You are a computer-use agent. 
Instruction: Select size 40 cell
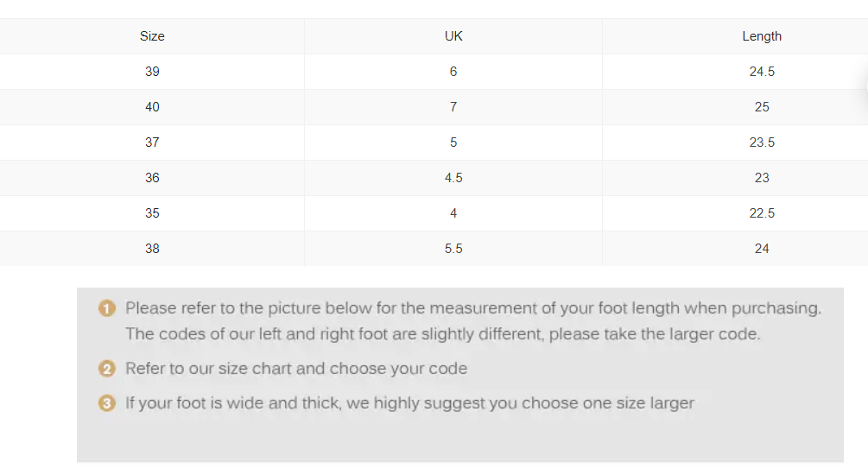(x=152, y=107)
